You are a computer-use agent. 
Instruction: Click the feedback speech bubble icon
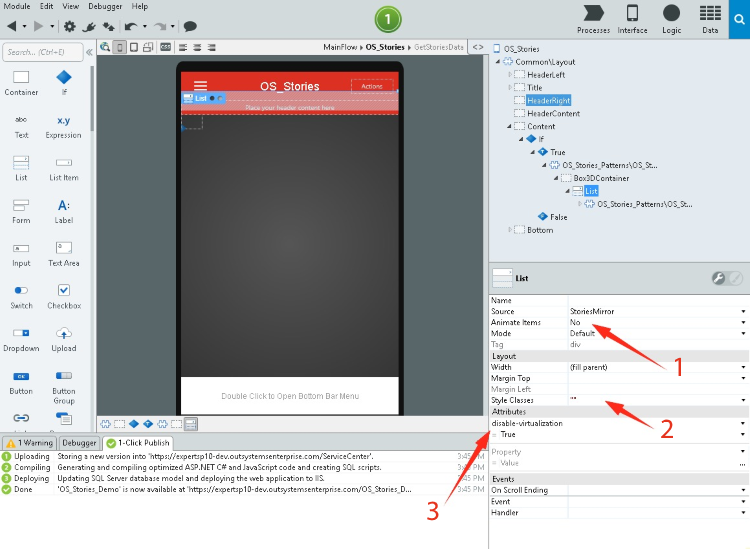click(190, 26)
